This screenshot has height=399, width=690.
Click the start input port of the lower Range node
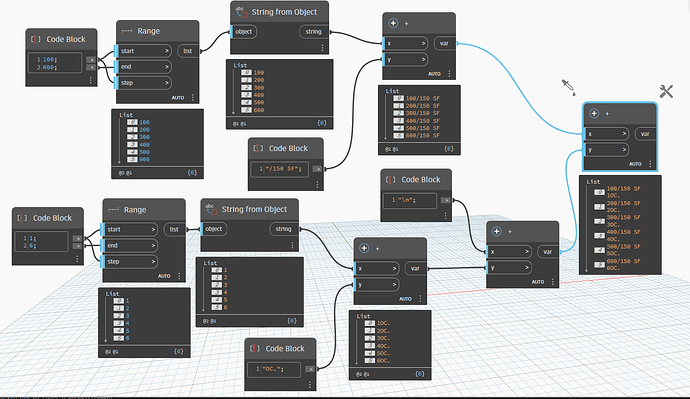tap(129, 229)
